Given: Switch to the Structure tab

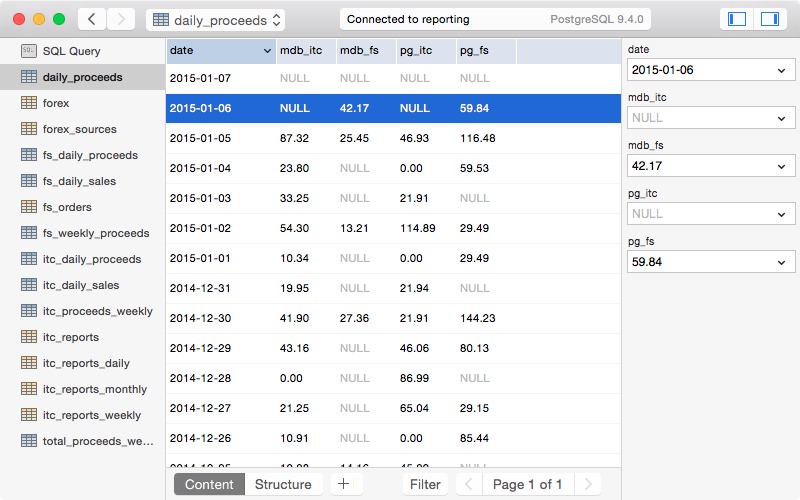Looking at the screenshot, I should [283, 484].
